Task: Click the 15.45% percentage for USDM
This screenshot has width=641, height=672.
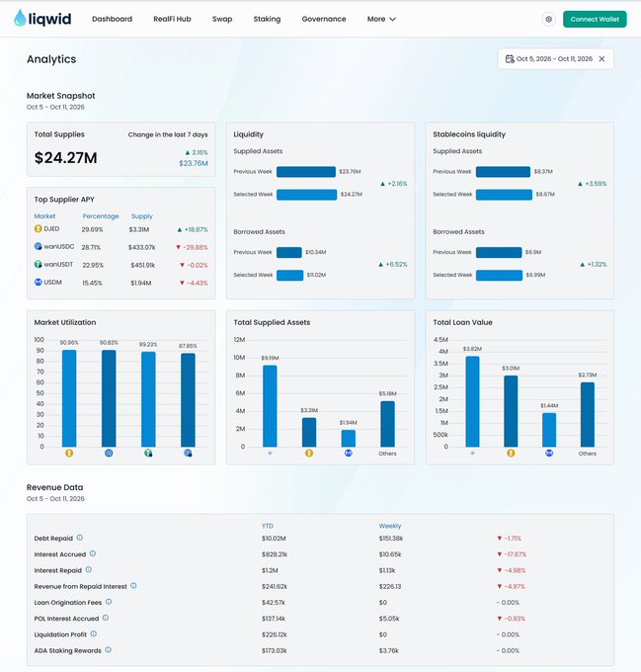Action: tap(92, 283)
